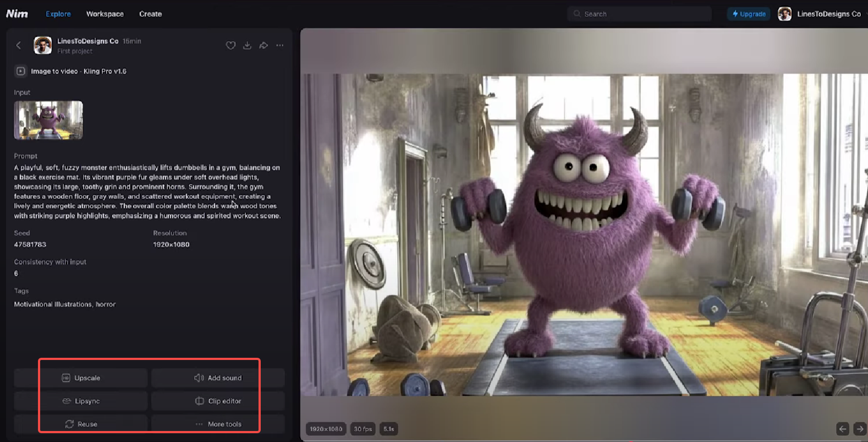Open the First project link
Screen dimensions: 868x442
click(75, 51)
